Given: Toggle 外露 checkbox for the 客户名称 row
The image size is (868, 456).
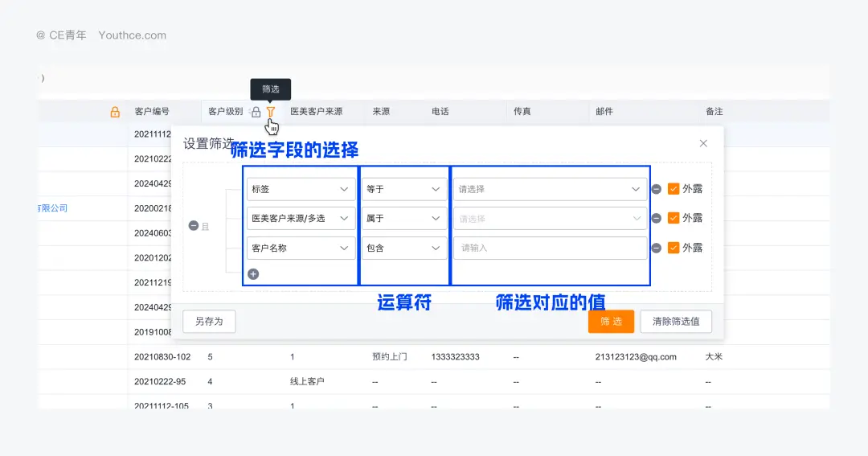Looking at the screenshot, I should 674,248.
